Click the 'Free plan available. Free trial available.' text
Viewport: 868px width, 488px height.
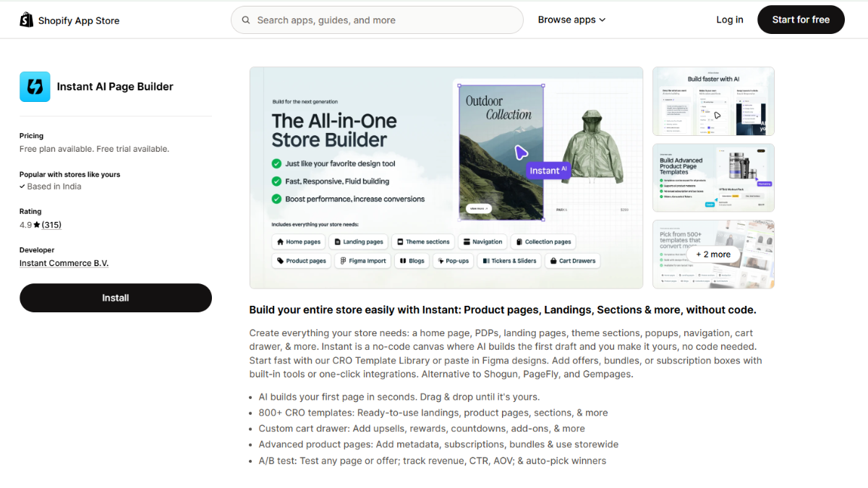(95, 149)
